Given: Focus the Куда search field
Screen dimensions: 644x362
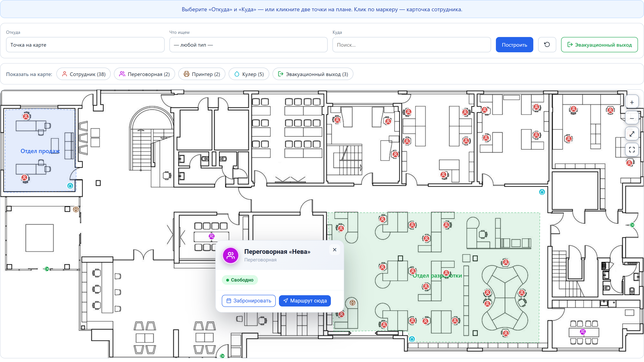Looking at the screenshot, I should point(412,45).
